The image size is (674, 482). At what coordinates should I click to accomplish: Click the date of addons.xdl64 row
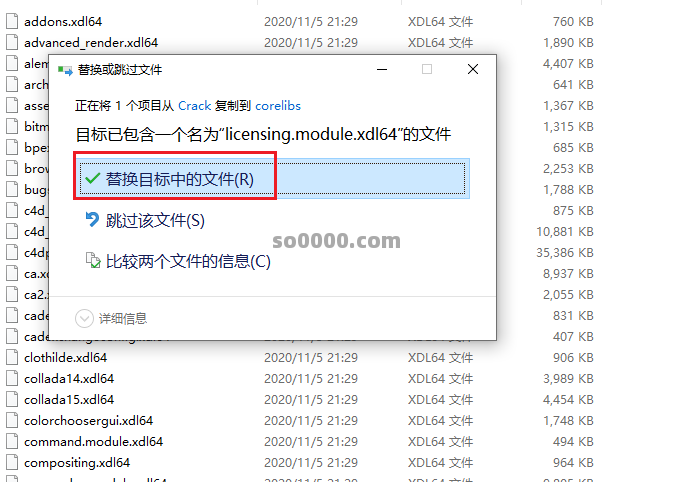click(x=311, y=21)
